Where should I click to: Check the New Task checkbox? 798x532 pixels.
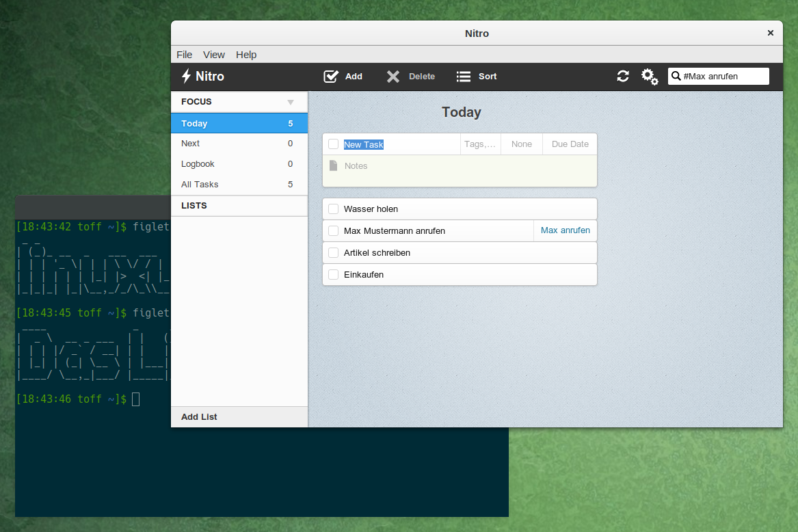(333, 144)
